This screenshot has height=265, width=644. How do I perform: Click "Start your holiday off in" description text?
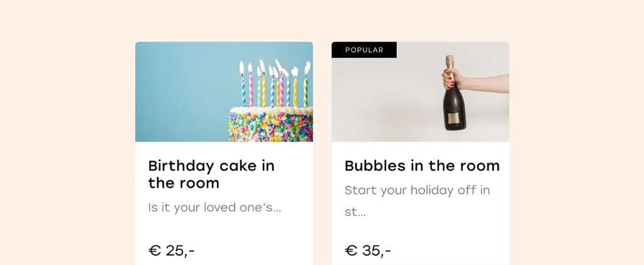[417, 190]
